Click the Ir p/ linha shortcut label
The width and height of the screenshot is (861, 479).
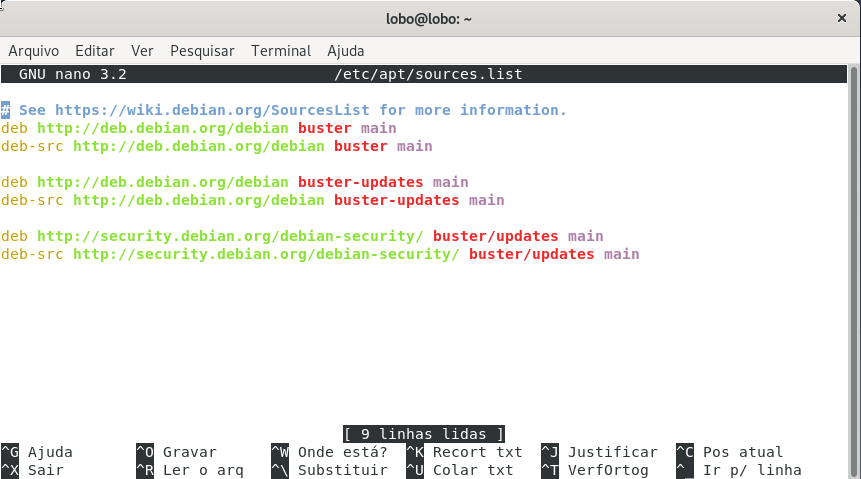point(739,470)
